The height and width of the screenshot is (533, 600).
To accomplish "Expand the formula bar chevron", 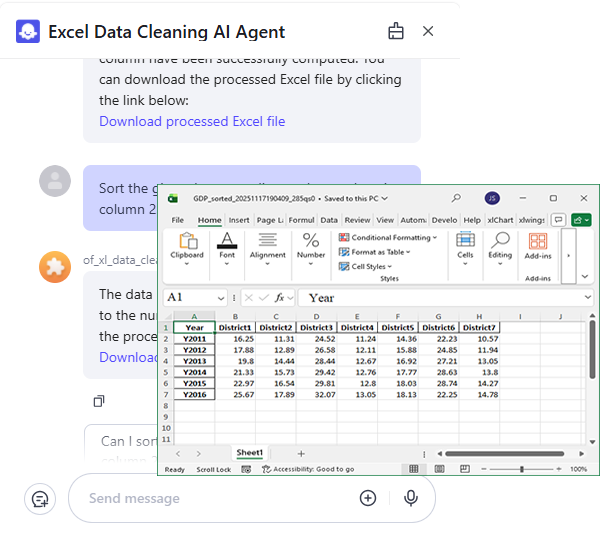I will click(588, 297).
